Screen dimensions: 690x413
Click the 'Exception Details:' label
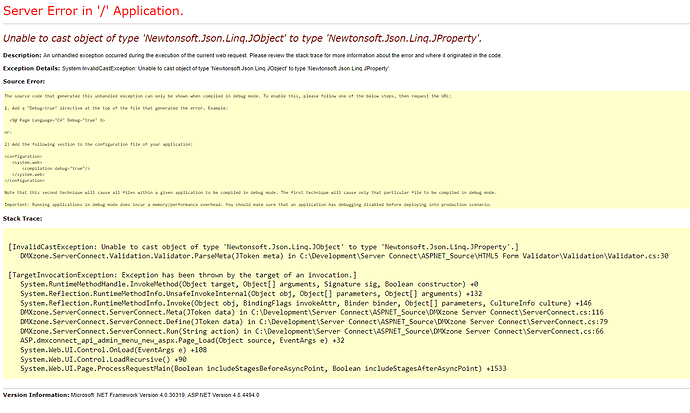[x=31, y=69]
